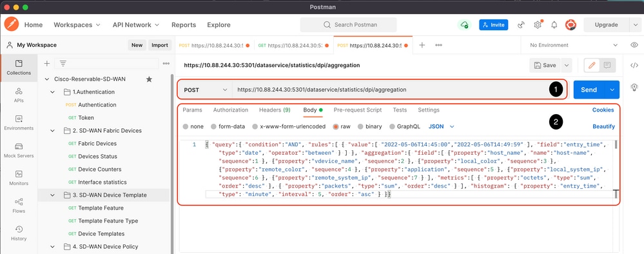Click the Save button

[x=545, y=65]
